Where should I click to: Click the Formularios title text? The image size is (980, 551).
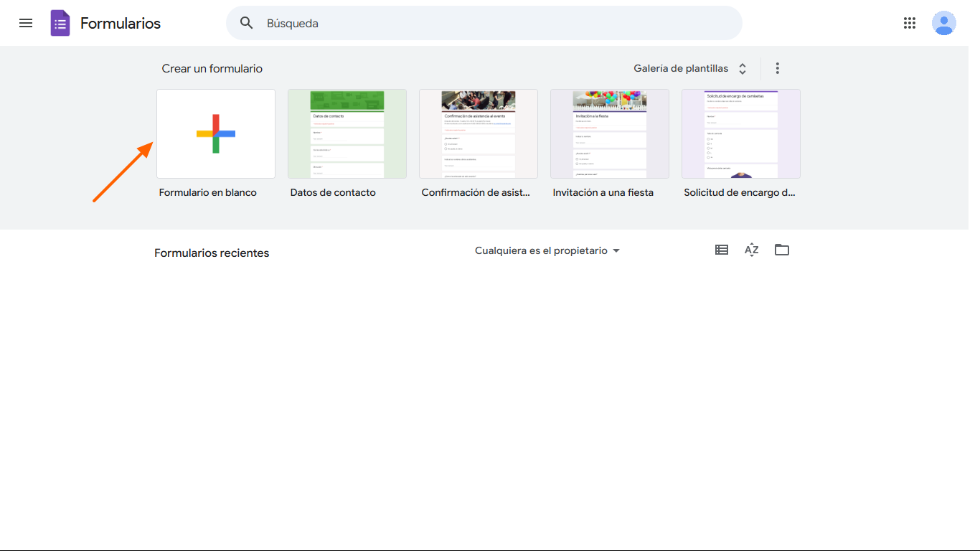(x=121, y=23)
